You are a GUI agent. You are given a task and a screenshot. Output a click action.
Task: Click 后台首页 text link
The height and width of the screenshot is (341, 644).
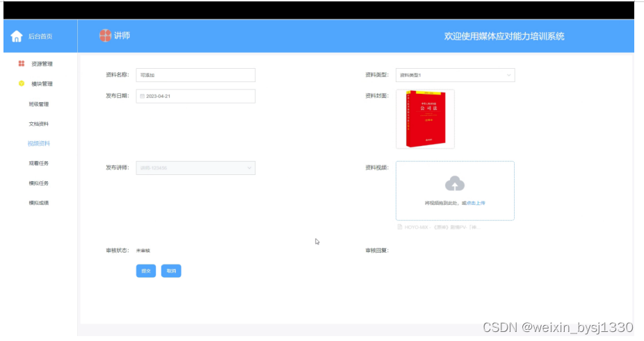40,36
